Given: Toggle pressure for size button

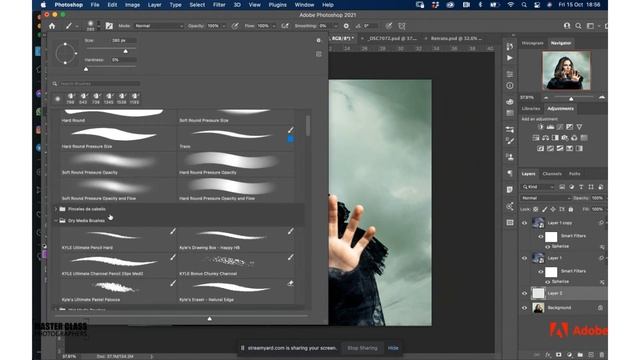Looking at the screenshot, I should click(x=389, y=26).
